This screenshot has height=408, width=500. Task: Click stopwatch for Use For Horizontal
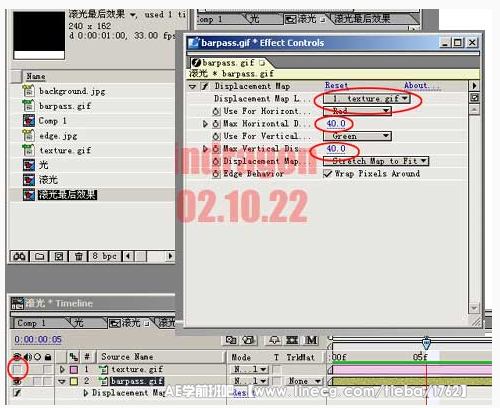tap(216, 111)
